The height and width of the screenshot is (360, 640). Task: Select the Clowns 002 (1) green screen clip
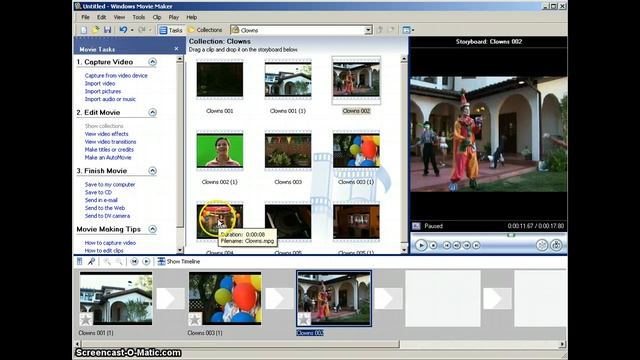[220, 151]
